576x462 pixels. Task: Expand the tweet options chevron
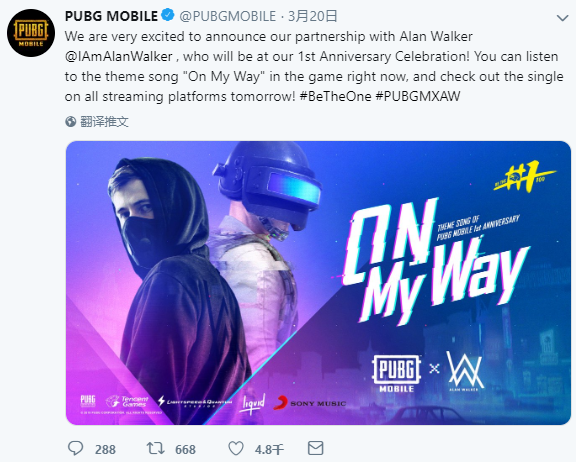click(x=562, y=18)
